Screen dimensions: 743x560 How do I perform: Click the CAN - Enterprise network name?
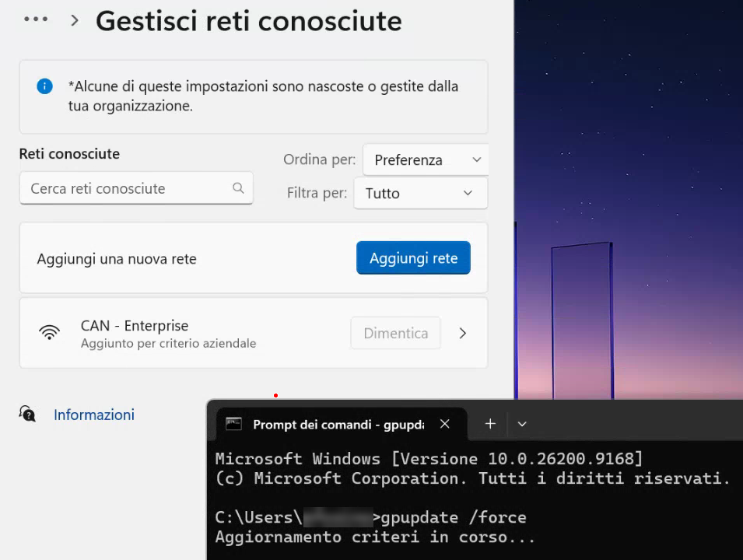[135, 325]
